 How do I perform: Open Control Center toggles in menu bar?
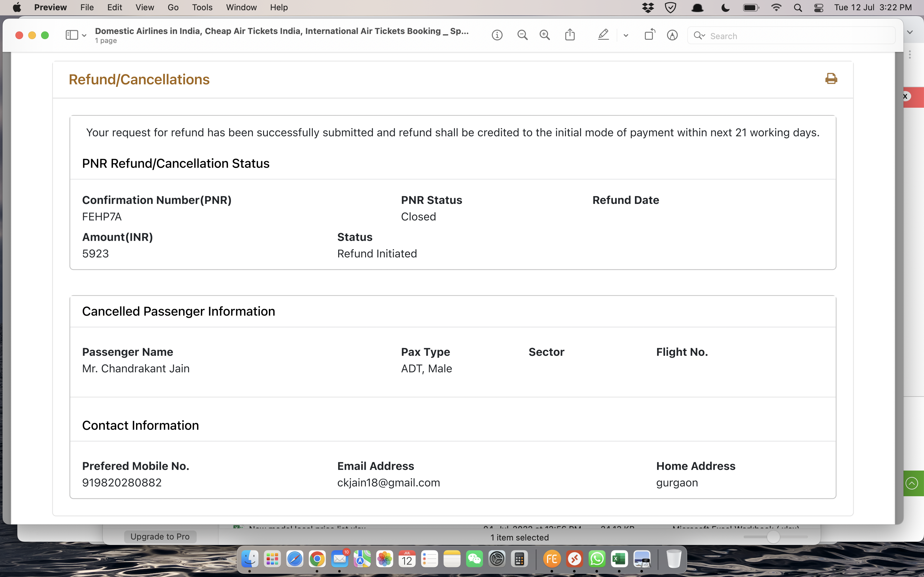click(819, 8)
